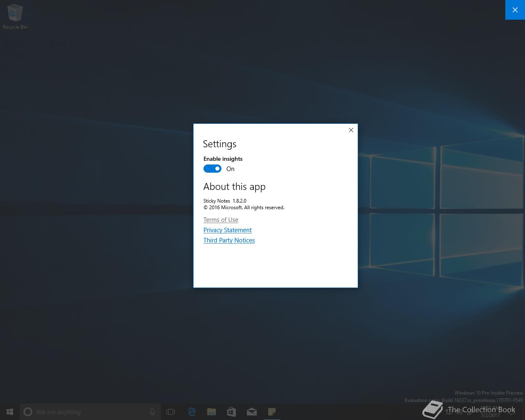Click the Cortana microphone icon
Screen dimensions: 525x420
(x=152, y=412)
